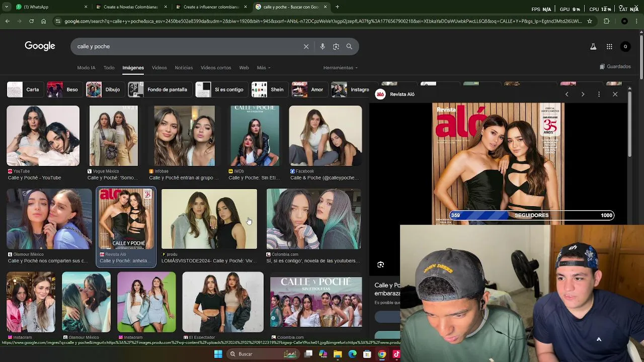Select the Todo search tab
The image size is (644, 362).
pyautogui.click(x=109, y=67)
